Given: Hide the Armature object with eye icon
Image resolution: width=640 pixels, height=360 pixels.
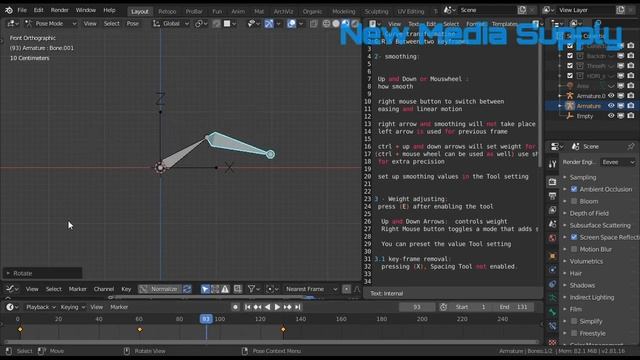Looking at the screenshot, I should (611, 106).
